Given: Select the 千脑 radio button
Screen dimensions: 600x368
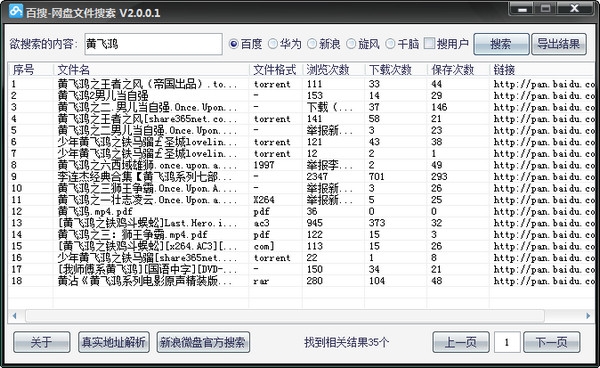Looking at the screenshot, I should coord(390,44).
